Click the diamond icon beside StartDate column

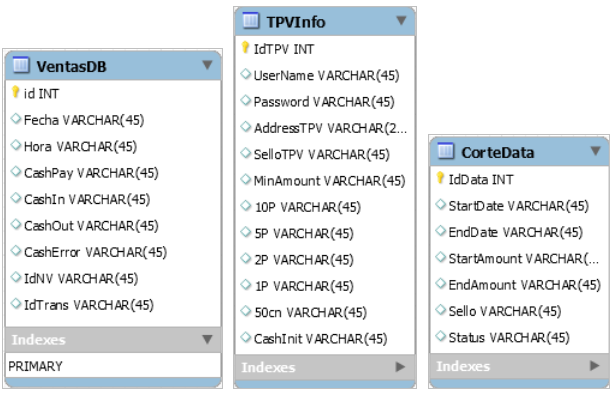pyautogui.click(x=441, y=204)
